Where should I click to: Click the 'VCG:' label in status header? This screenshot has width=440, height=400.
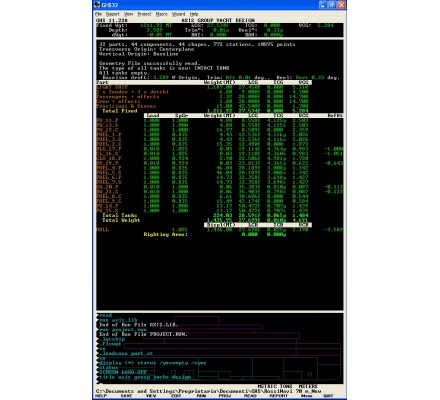point(305,25)
